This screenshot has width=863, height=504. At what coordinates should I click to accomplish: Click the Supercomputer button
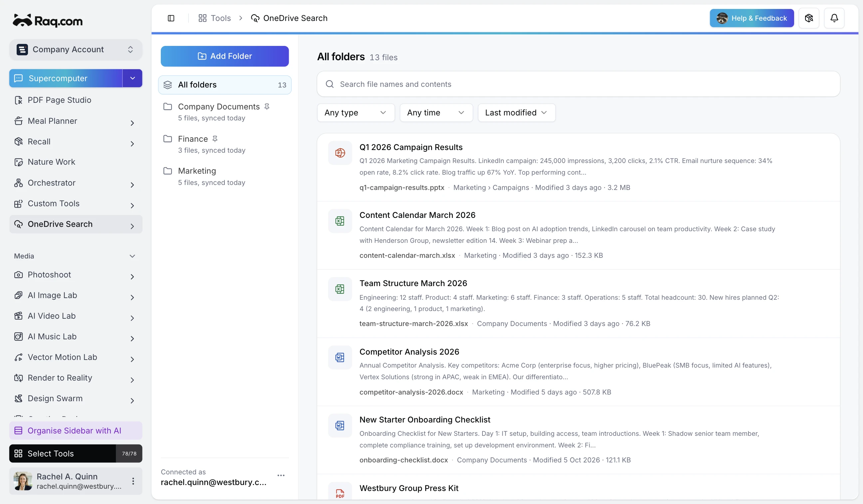click(x=66, y=78)
